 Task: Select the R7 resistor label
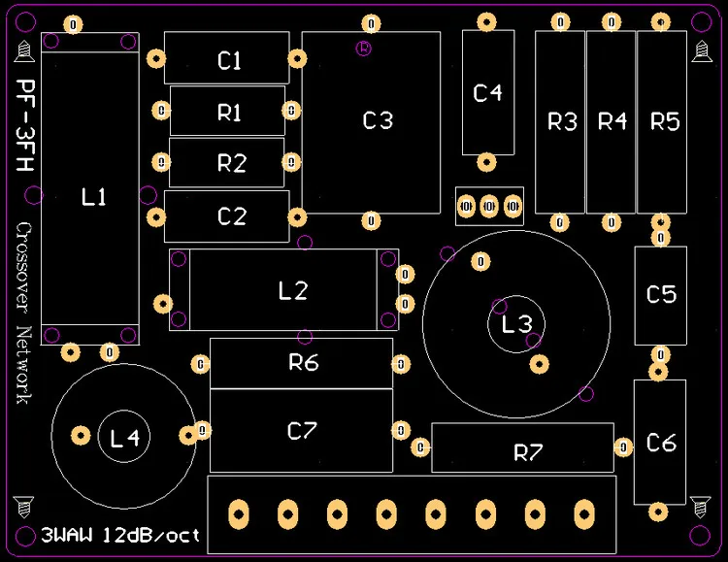(528, 452)
